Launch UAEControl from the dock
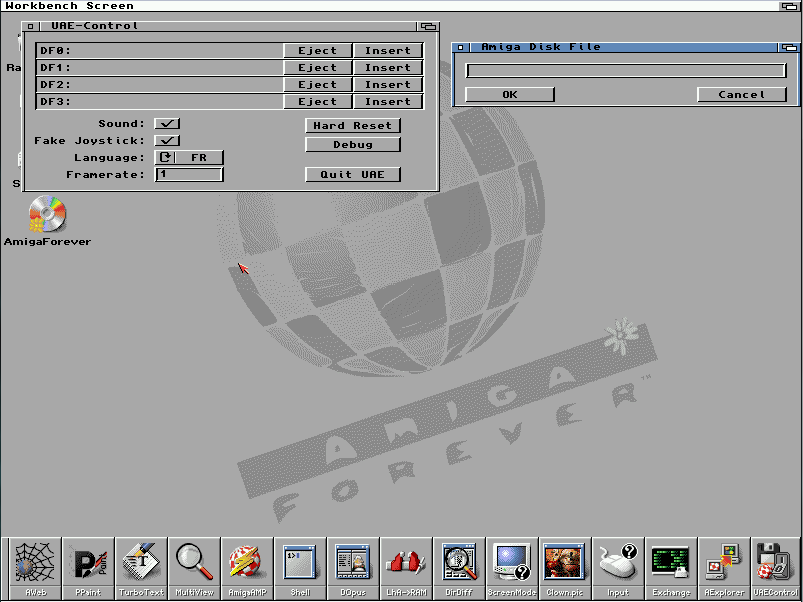The image size is (803, 602). (x=776, y=568)
